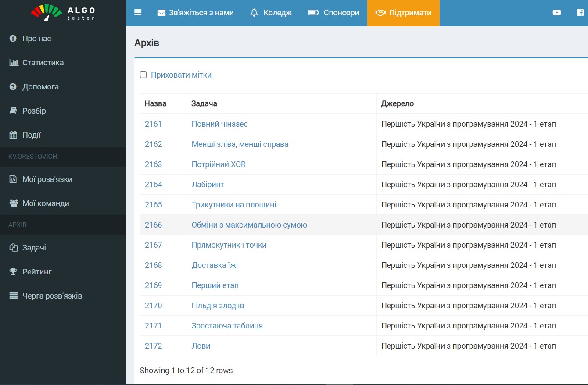Open problem link 2169

point(153,285)
